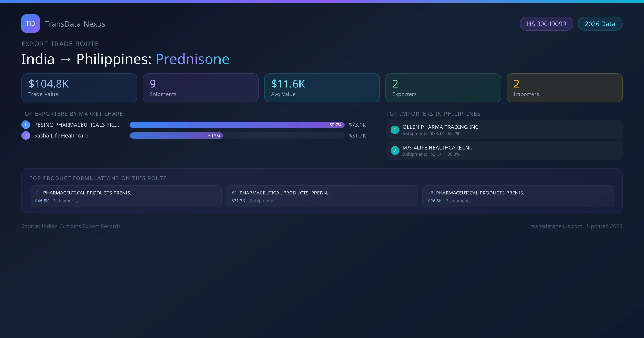The width and height of the screenshot is (644, 338).
Task: Select the HS 30049099 tag
Action: point(546,24)
